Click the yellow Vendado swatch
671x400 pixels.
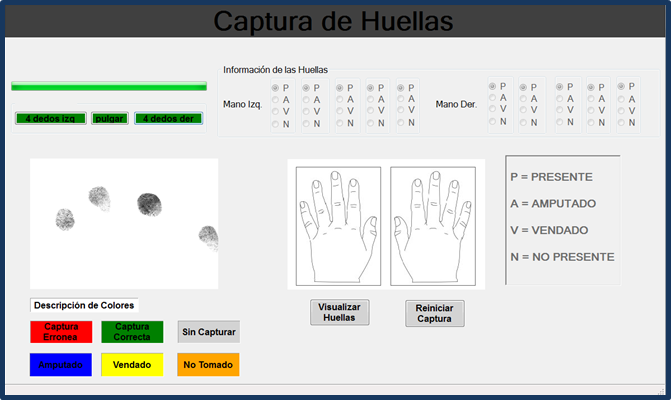(x=132, y=365)
